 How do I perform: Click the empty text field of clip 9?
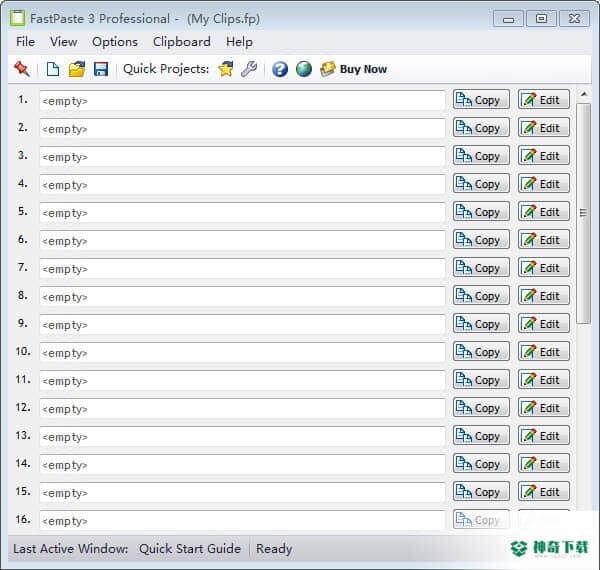(x=242, y=324)
